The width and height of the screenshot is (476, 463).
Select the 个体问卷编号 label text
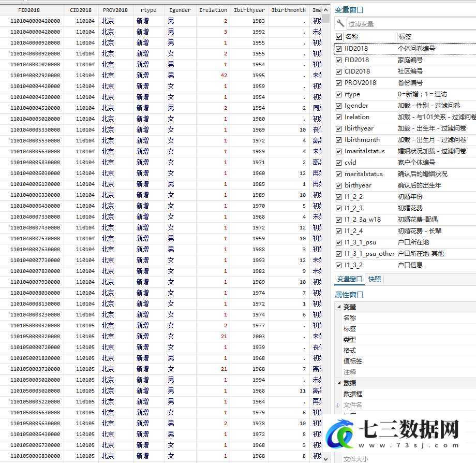pos(416,49)
